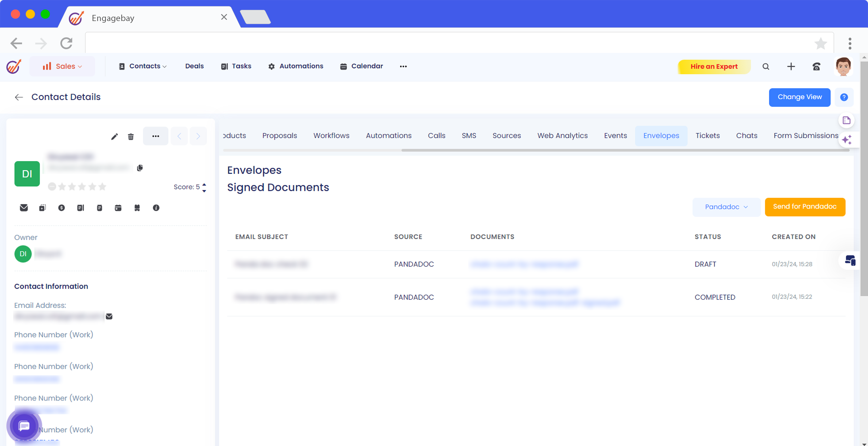
Task: Expand the Pandadoc dropdown
Action: coord(726,207)
